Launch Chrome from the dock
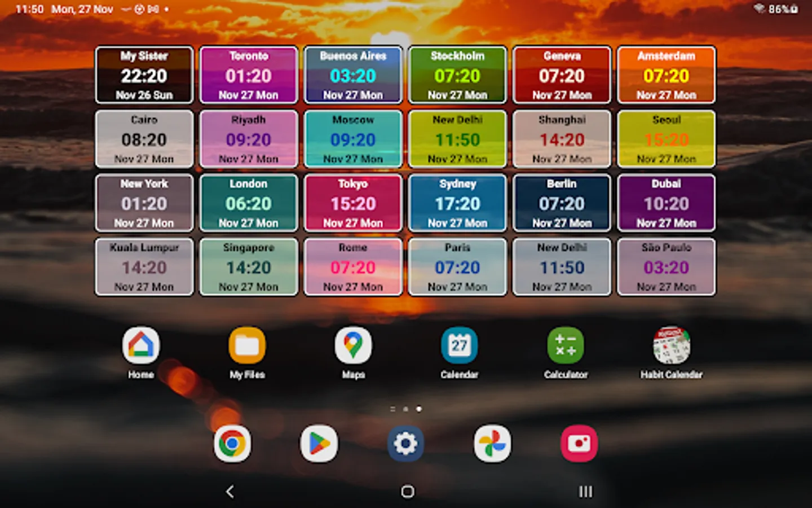 point(233,444)
